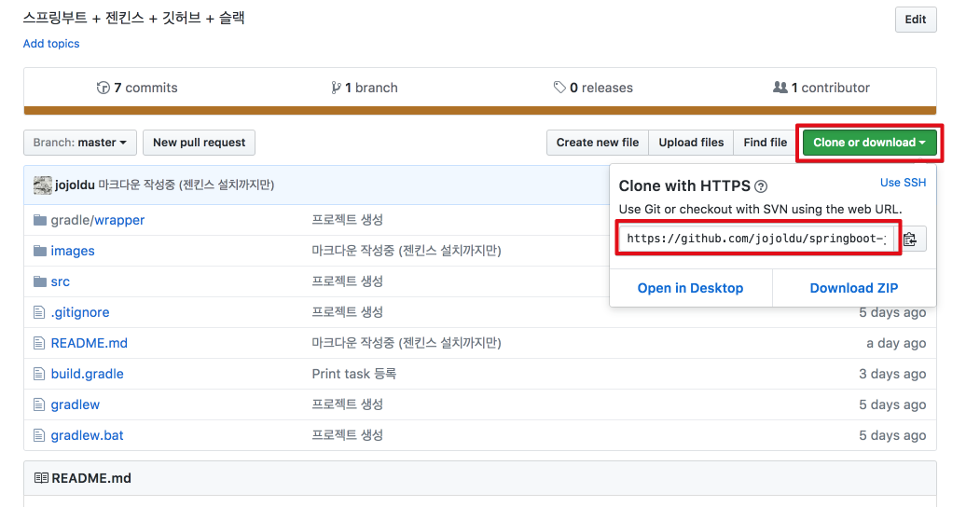Open the 1 branch link
980x507 pixels.
click(x=365, y=88)
